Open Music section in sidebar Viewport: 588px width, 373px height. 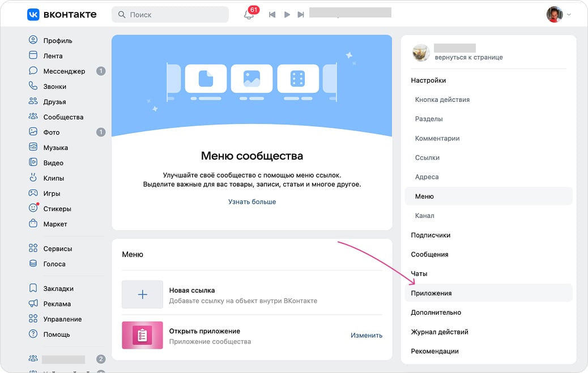(x=56, y=148)
